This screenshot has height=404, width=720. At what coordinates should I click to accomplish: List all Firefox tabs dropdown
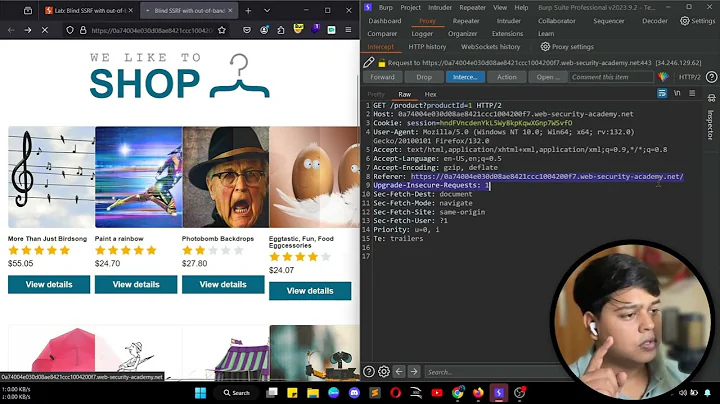(267, 11)
